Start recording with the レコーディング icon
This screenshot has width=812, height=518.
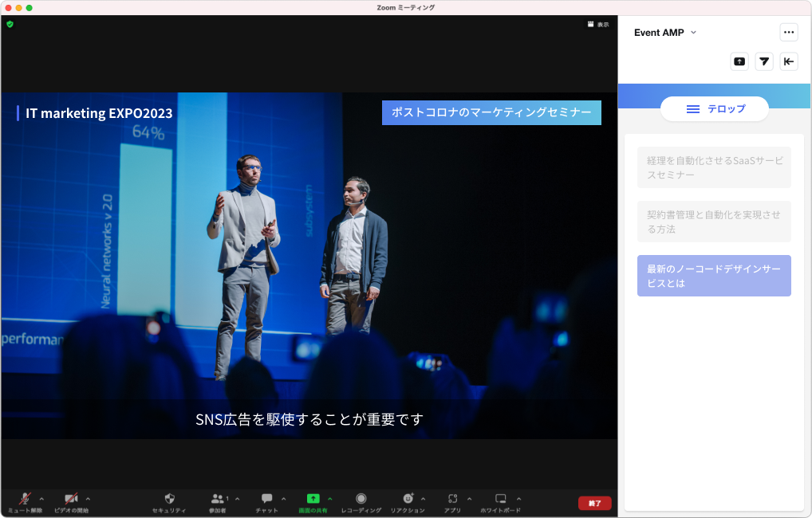point(361,499)
